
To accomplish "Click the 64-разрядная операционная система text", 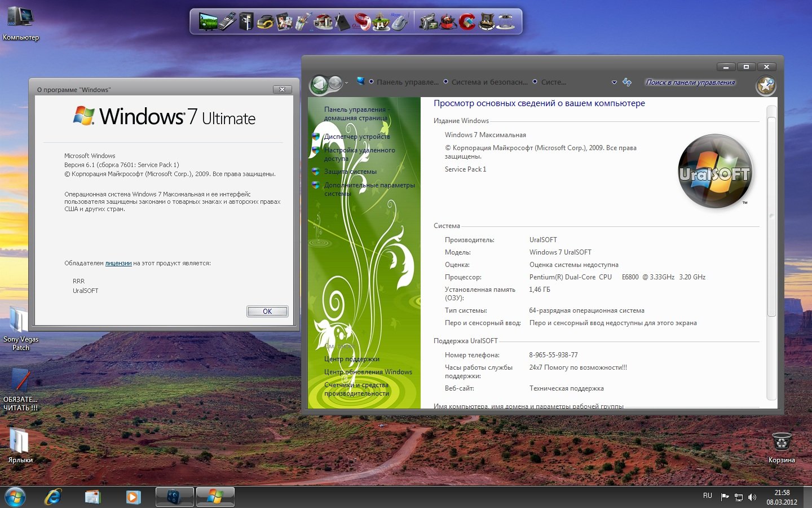I will click(587, 310).
